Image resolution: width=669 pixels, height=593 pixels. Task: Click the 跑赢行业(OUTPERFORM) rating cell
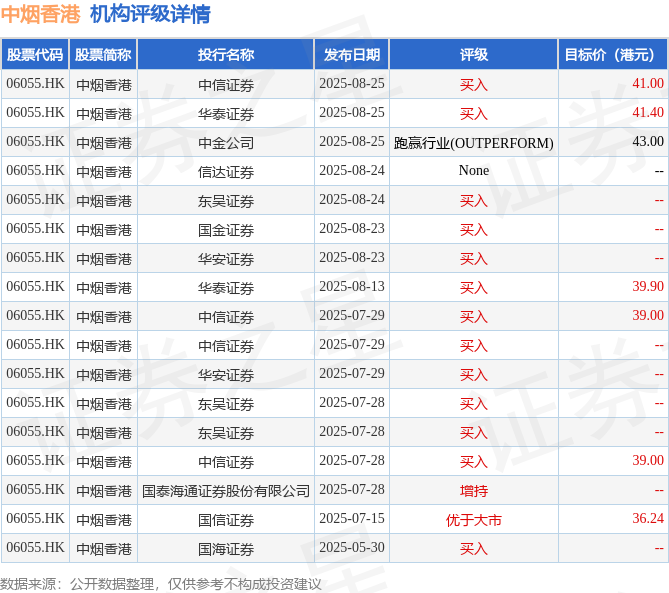(474, 143)
